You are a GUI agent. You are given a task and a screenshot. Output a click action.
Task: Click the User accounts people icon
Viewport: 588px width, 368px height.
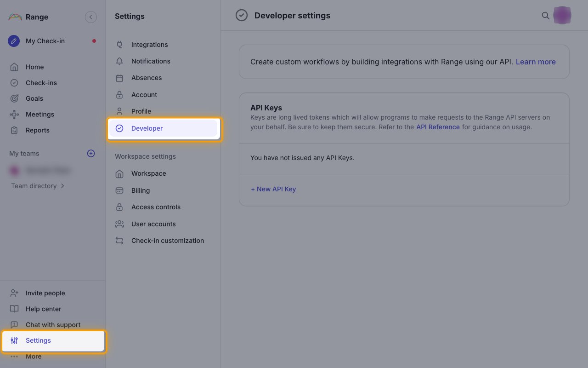[x=119, y=224]
